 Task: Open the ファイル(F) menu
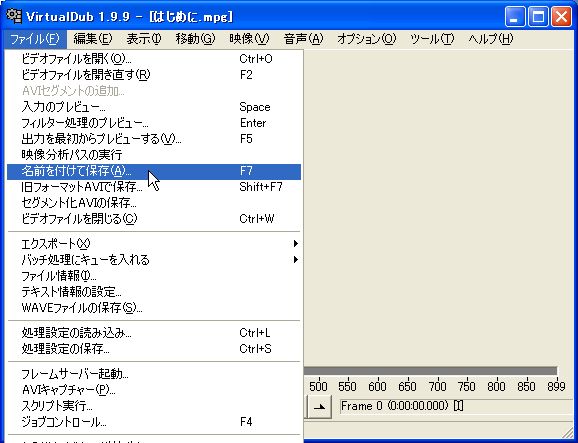35,39
